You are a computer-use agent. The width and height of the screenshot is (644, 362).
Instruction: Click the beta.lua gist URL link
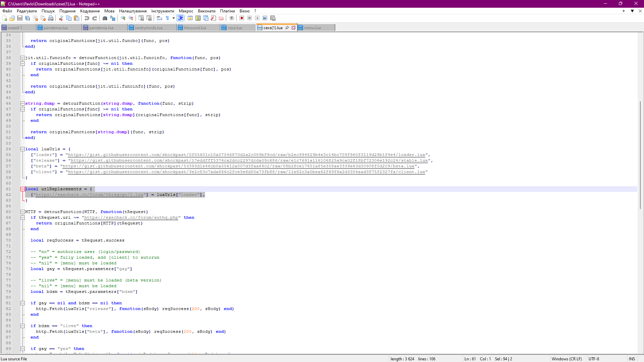click(x=238, y=166)
